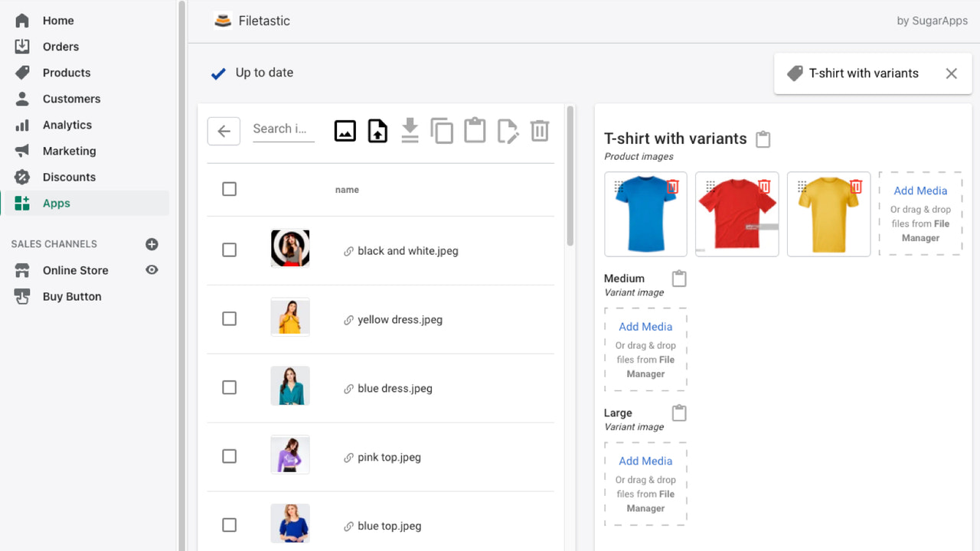The height and width of the screenshot is (551, 980).
Task: Toggle the select all files checkbox
Action: pyautogui.click(x=229, y=189)
